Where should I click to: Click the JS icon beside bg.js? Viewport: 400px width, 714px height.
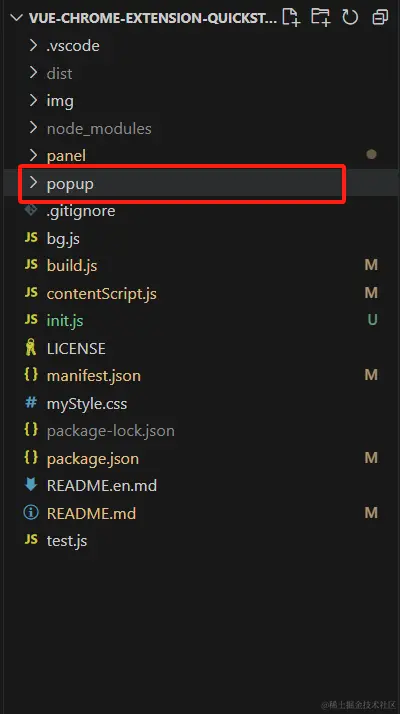point(31,238)
